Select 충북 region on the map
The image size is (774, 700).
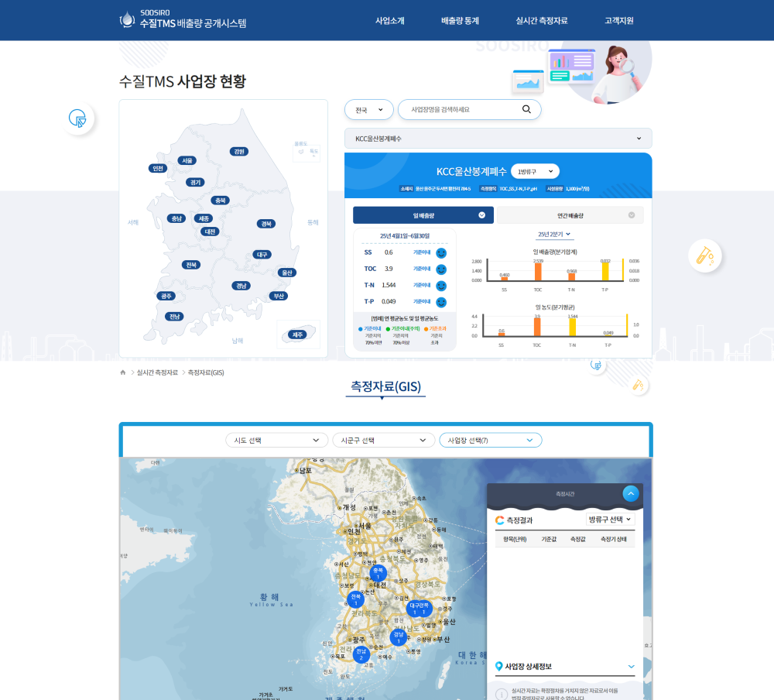[220, 201]
